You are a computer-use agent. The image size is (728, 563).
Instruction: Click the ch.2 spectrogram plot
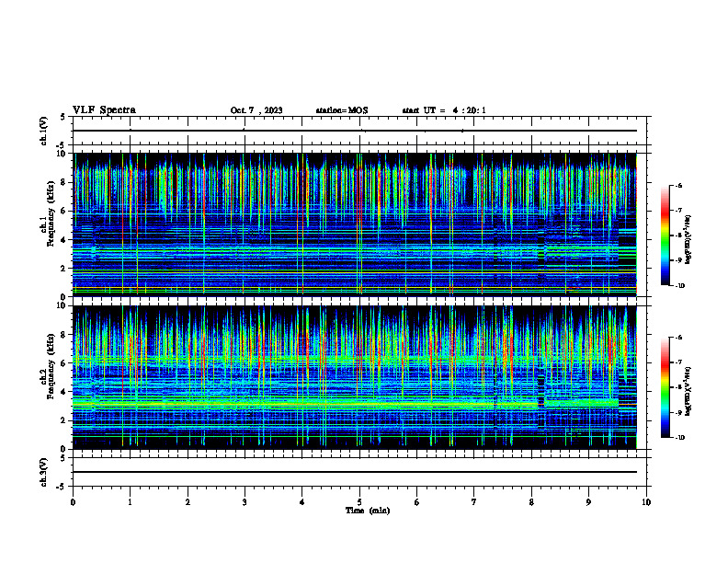(355, 377)
